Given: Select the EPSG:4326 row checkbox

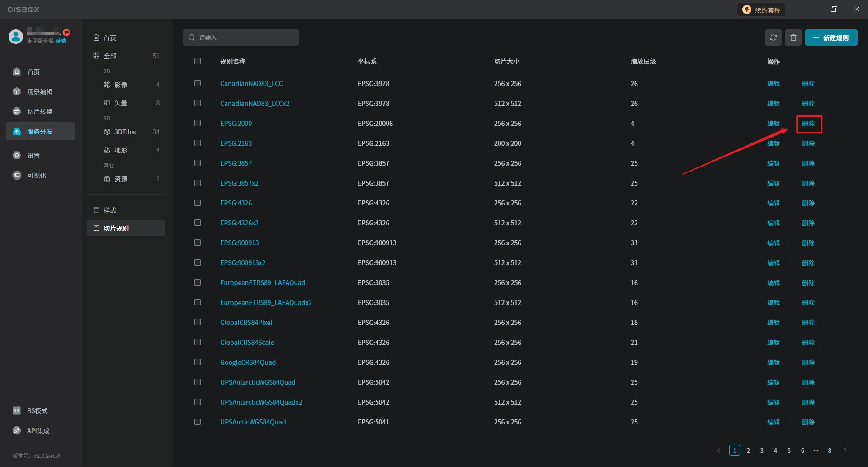Looking at the screenshot, I should (198, 203).
